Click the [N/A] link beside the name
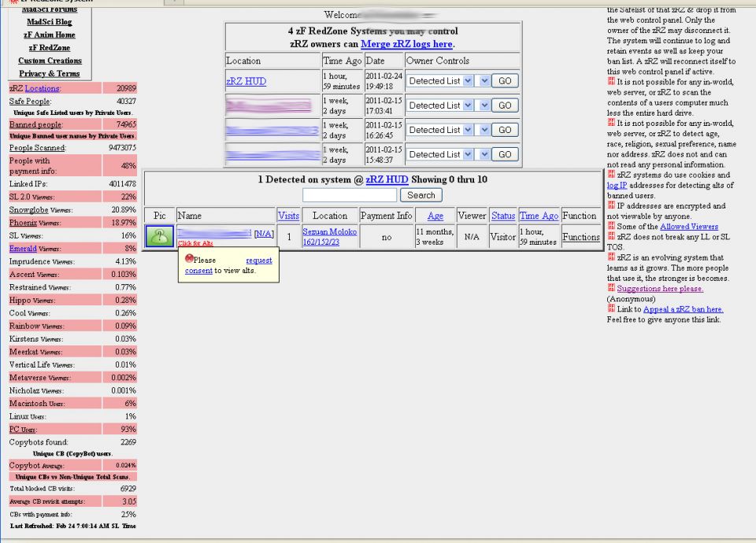Viewport: 756px width, 543px height. (264, 234)
